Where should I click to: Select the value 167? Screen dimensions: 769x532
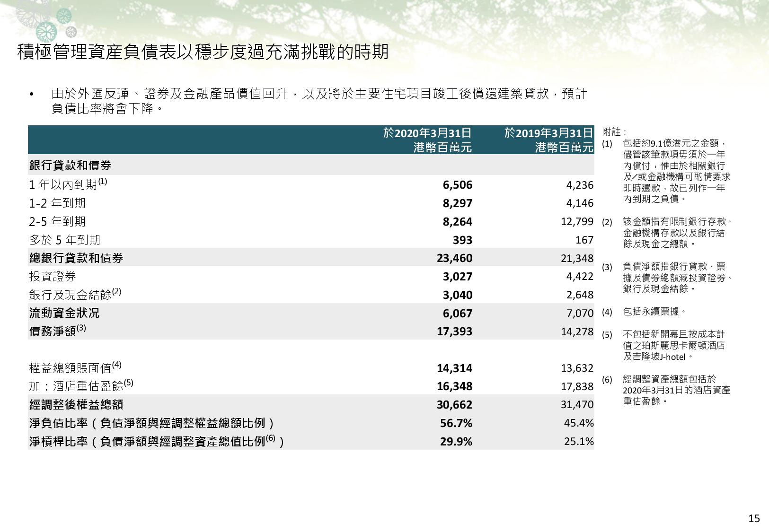585,240
